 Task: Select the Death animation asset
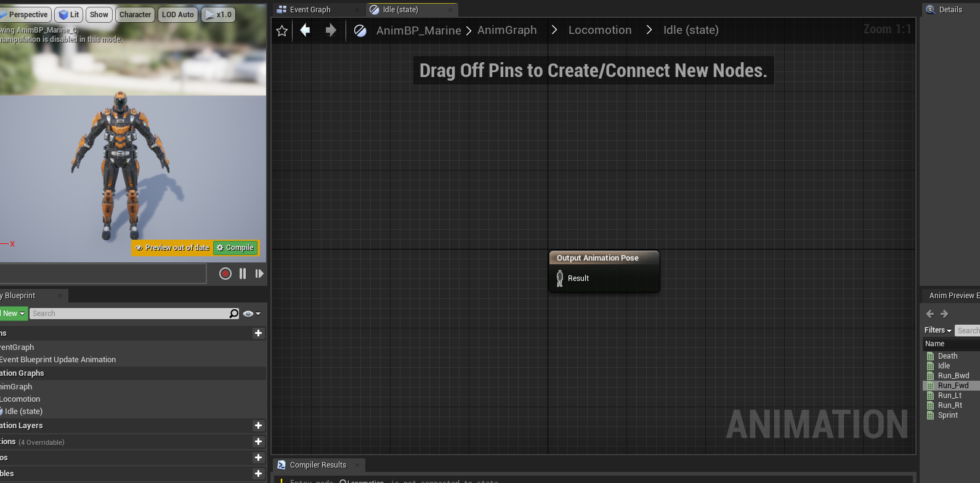[947, 356]
